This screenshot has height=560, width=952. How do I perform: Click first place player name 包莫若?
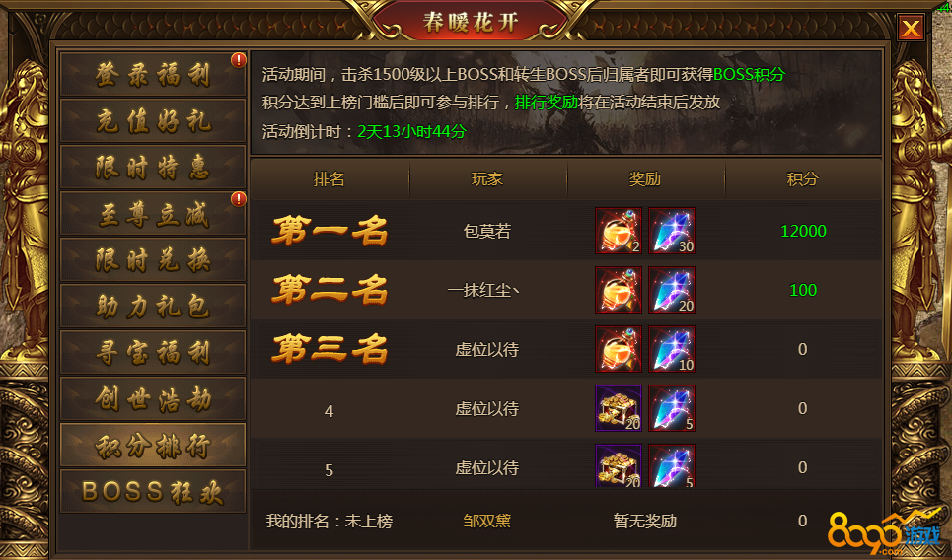[487, 231]
